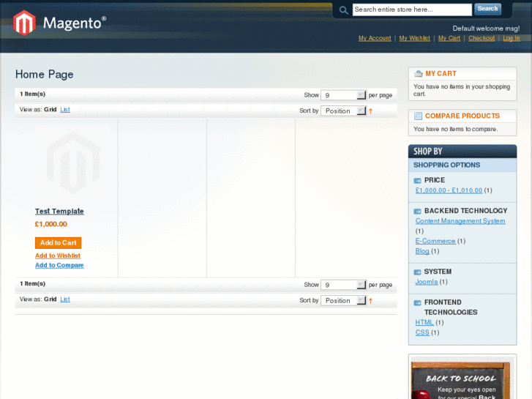The width and height of the screenshot is (532, 399).
Task: Click Add to Cart button
Action: click(x=58, y=243)
